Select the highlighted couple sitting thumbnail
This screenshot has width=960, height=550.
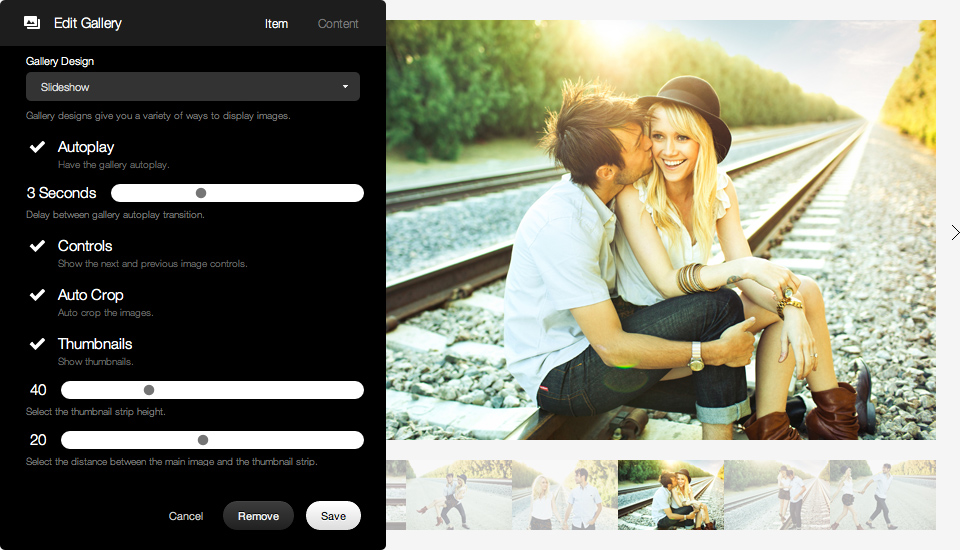pos(671,495)
